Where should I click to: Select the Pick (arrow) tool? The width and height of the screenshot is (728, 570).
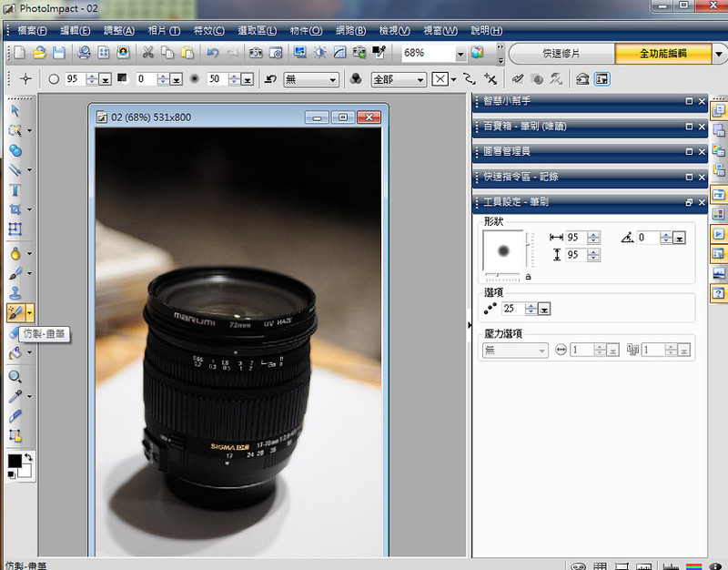[15, 111]
